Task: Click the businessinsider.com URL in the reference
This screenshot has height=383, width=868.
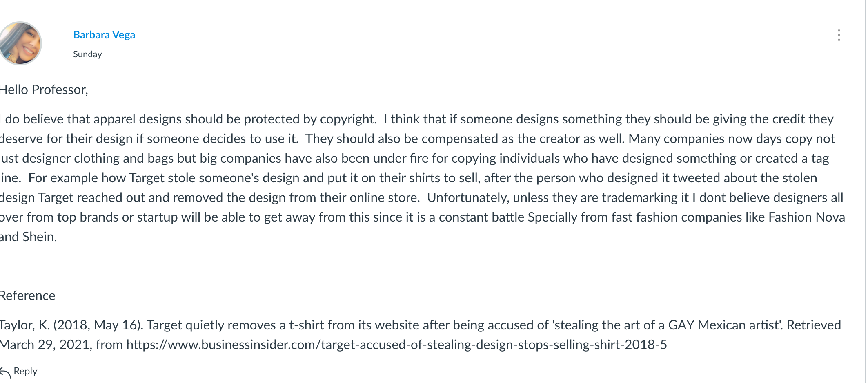Action: pos(397,345)
